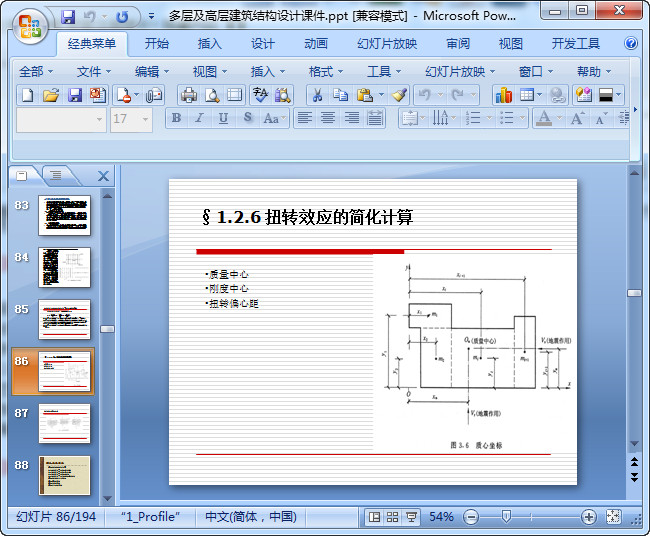Click the Open folder icon
The width and height of the screenshot is (650, 536).
tap(51, 95)
